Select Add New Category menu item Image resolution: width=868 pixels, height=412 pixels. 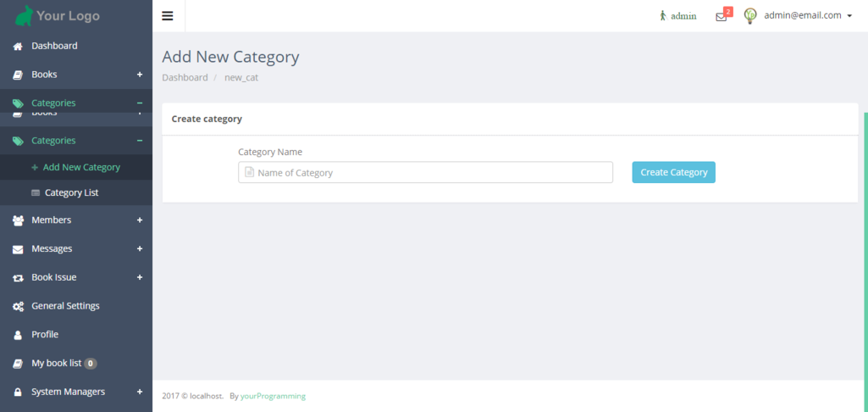[81, 168]
